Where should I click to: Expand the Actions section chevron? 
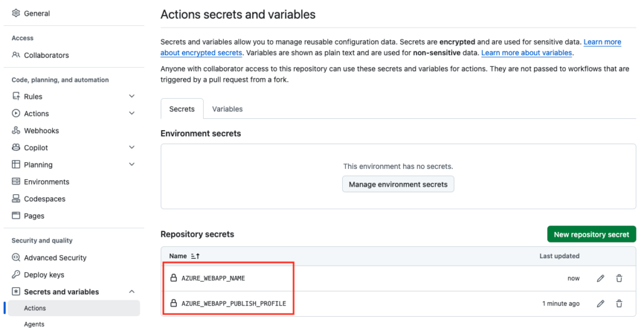(132, 113)
